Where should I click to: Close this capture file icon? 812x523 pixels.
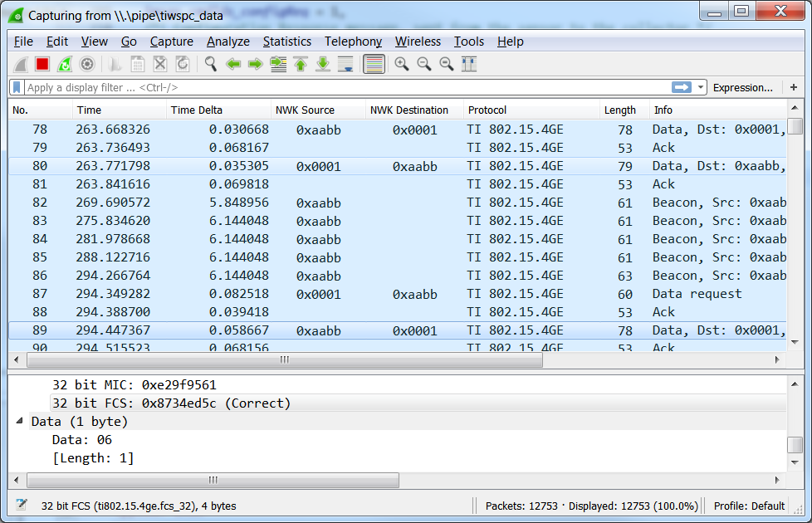(x=160, y=64)
